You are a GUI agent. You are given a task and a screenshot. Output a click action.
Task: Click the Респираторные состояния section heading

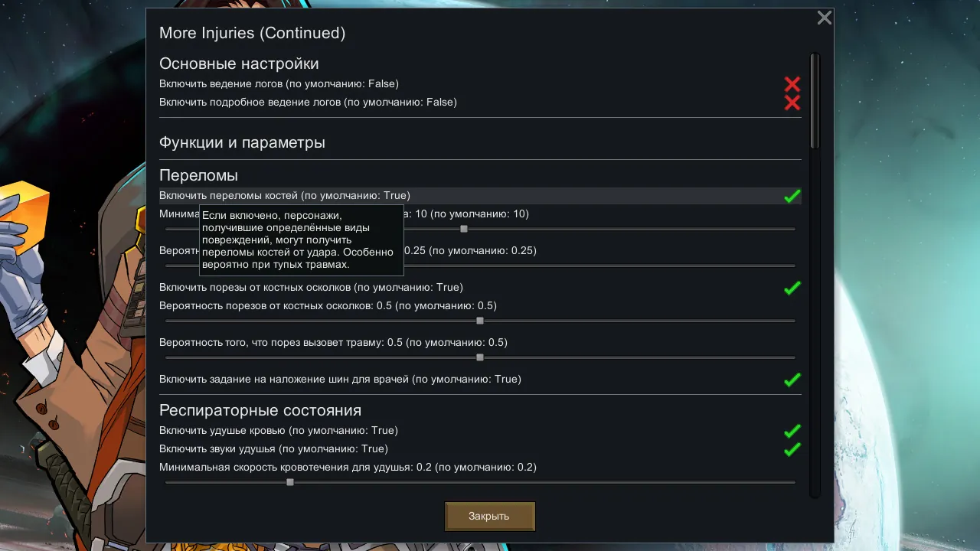(260, 411)
